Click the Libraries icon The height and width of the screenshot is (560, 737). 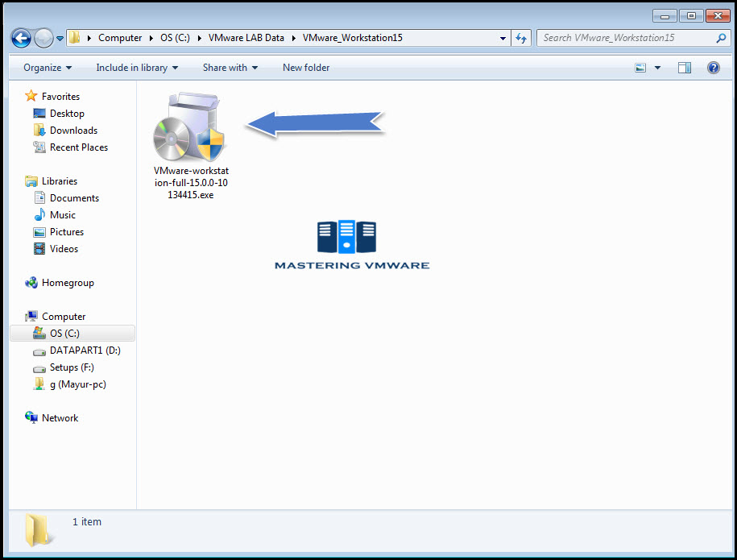(x=31, y=181)
